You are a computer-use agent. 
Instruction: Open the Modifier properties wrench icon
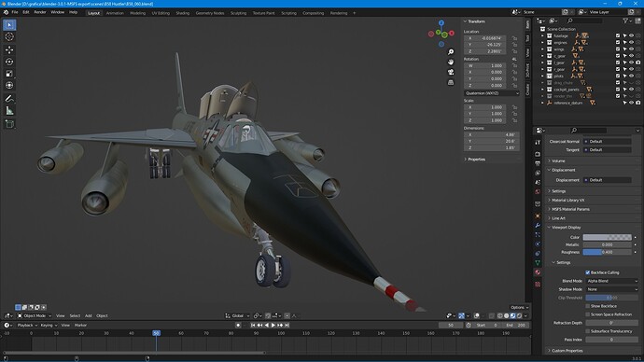point(538,226)
